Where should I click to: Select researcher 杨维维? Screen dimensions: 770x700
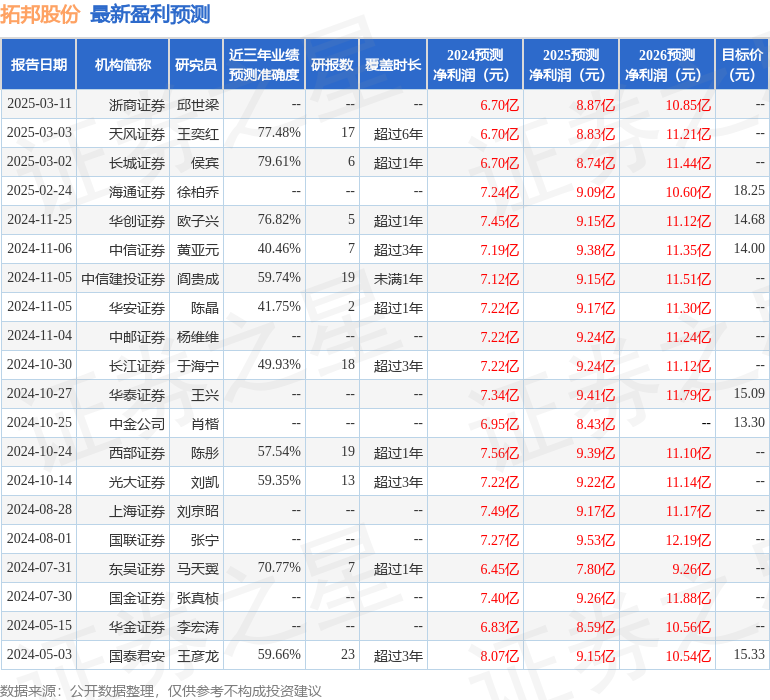coord(197,337)
